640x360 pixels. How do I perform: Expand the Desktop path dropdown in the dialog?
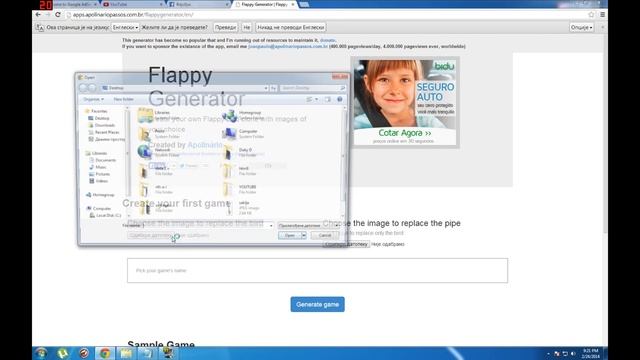click(266, 88)
